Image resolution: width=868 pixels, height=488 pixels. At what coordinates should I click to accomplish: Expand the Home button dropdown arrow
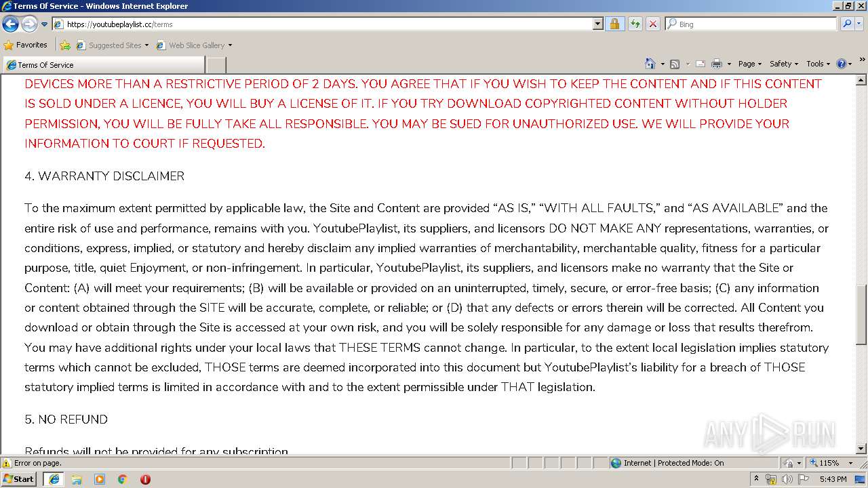(662, 64)
